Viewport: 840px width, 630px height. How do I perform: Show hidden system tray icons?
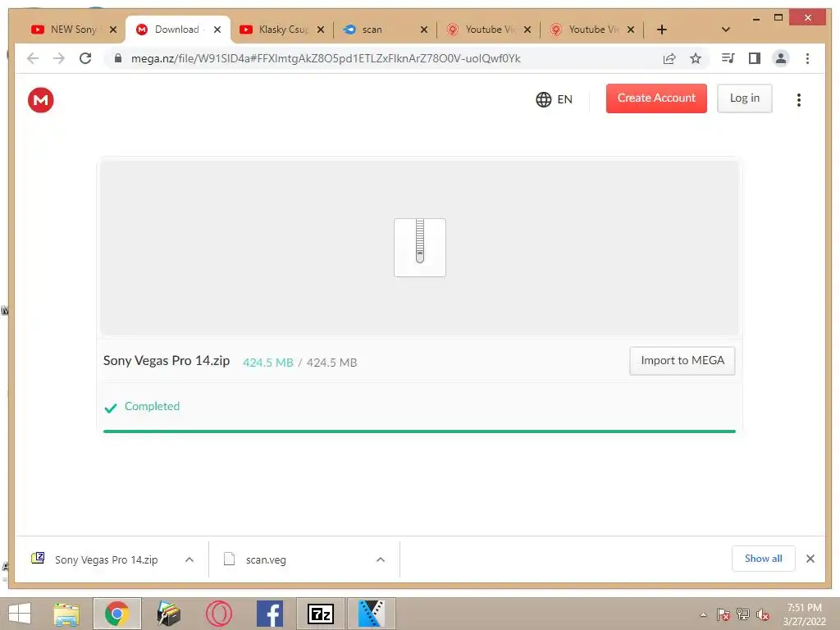coord(703,614)
